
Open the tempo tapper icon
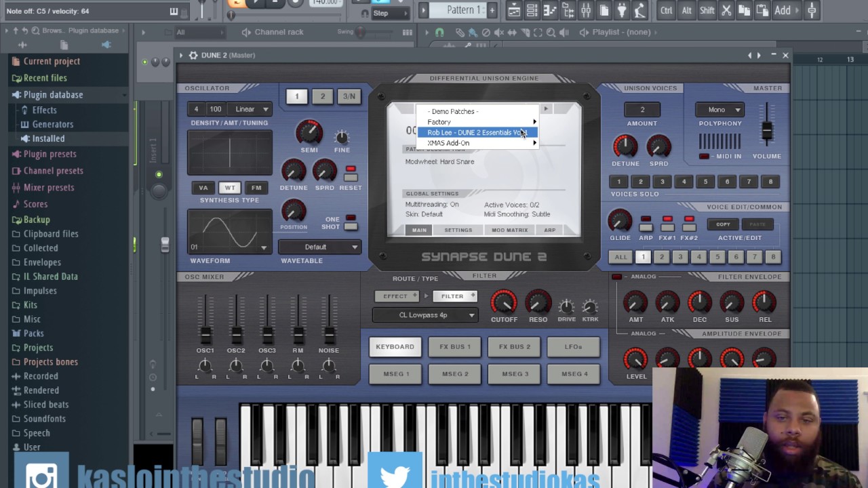(x=639, y=10)
